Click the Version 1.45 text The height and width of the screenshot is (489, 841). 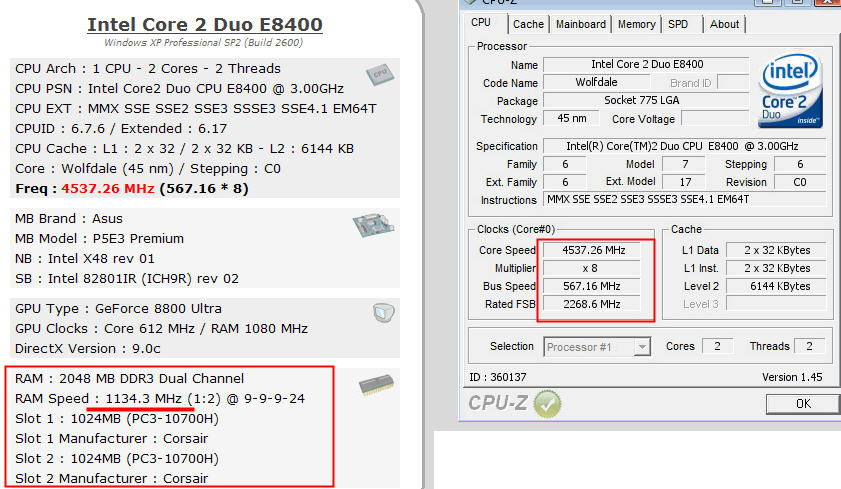[x=792, y=377]
